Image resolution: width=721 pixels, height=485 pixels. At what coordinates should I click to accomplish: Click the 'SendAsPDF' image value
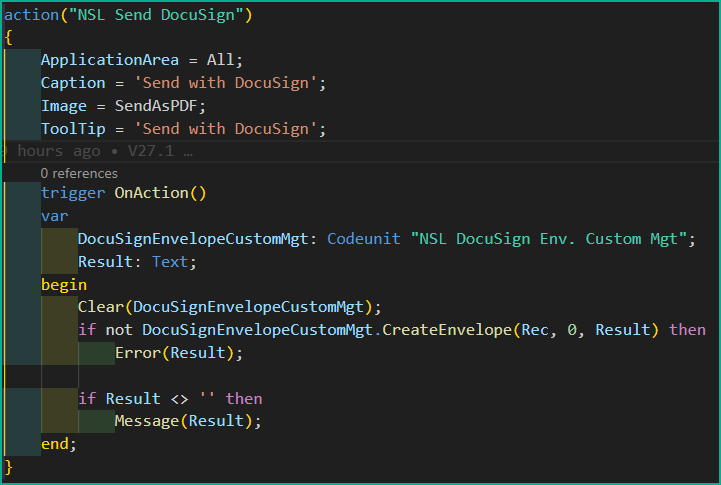156,106
